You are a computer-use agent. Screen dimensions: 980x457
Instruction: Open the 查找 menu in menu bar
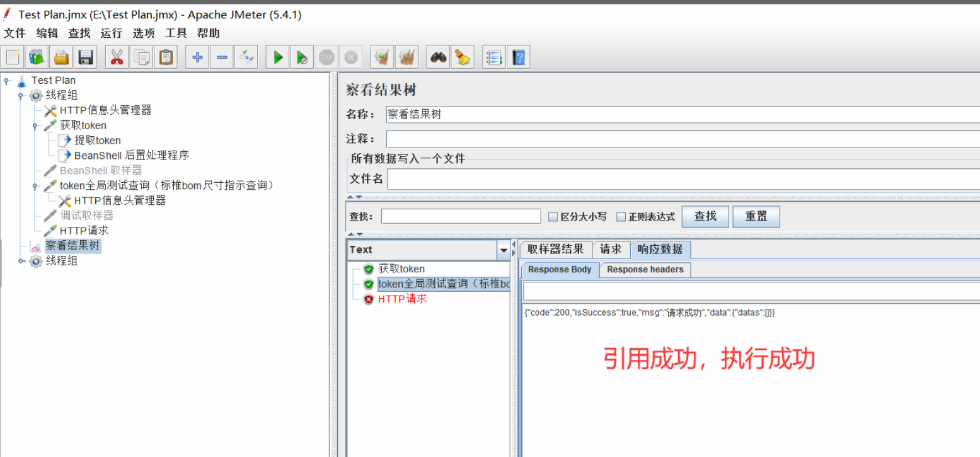pos(79,33)
